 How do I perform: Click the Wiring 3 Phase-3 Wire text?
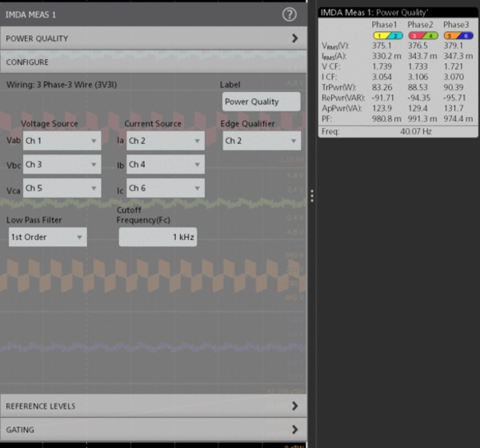(62, 85)
